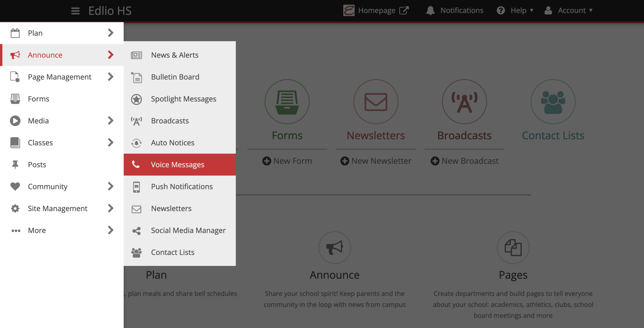The width and height of the screenshot is (644, 328).
Task: Toggle the hamburger menu icon
Action: coord(75,11)
